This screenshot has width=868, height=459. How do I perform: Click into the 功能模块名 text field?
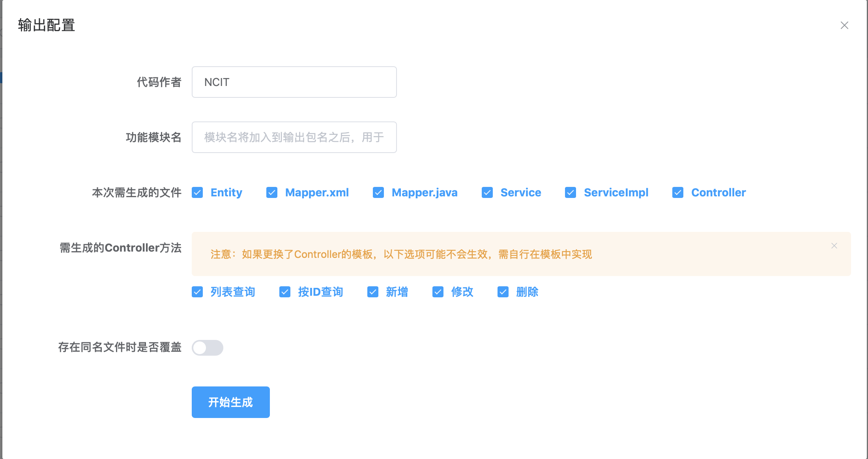tap(294, 137)
